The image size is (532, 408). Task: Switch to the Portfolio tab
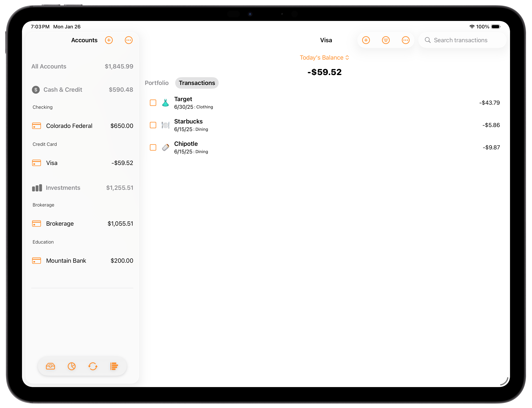(157, 83)
